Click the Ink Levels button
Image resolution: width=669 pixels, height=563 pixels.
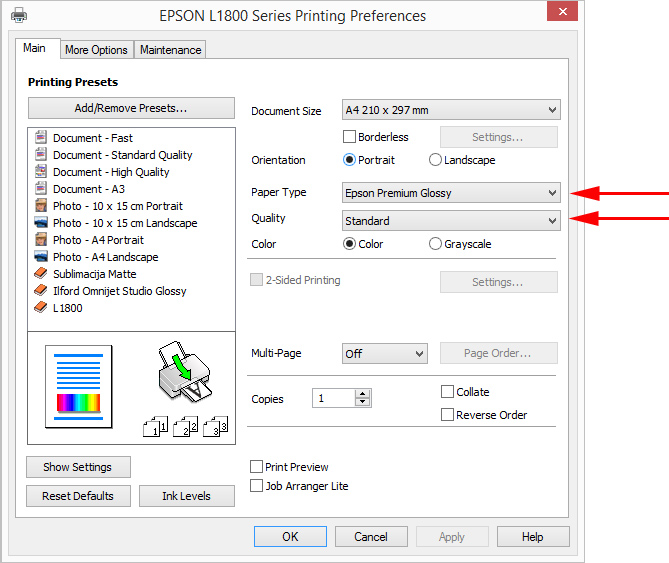[x=185, y=496]
